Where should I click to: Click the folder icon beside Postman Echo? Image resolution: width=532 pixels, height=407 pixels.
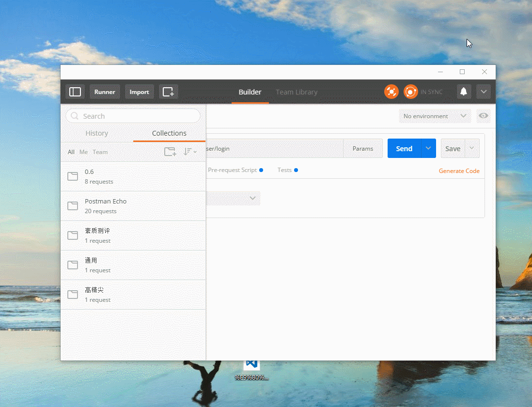coord(73,206)
